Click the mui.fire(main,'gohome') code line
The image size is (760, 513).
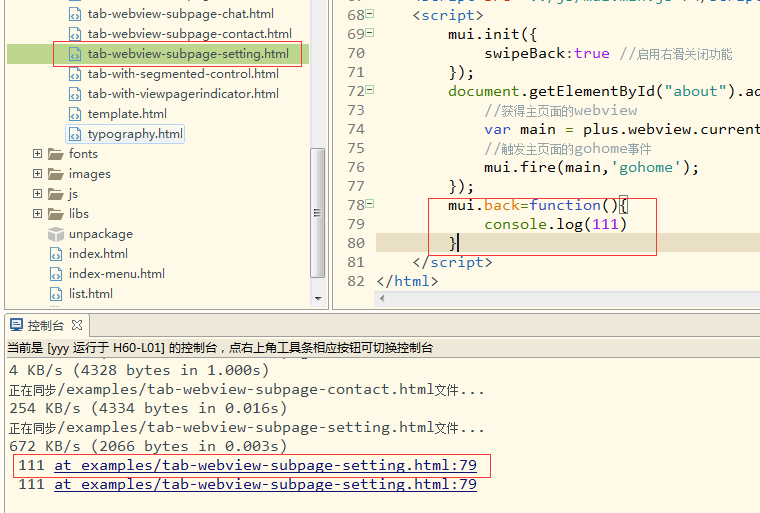click(591, 168)
